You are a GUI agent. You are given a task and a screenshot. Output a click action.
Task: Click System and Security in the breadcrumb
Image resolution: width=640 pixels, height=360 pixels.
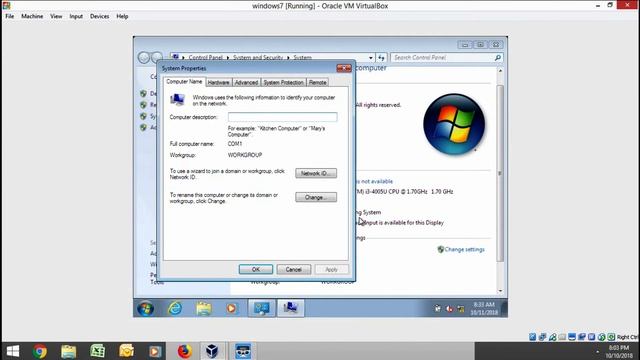pos(258,58)
